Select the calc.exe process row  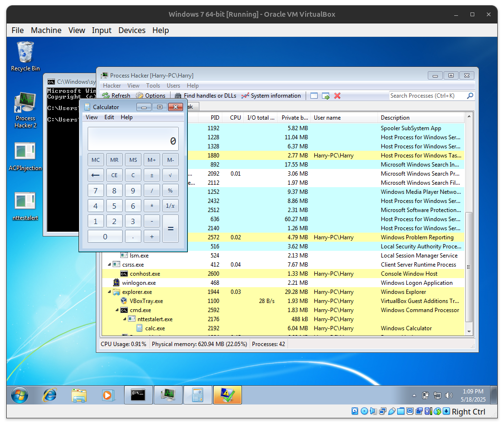pyautogui.click(x=283, y=328)
